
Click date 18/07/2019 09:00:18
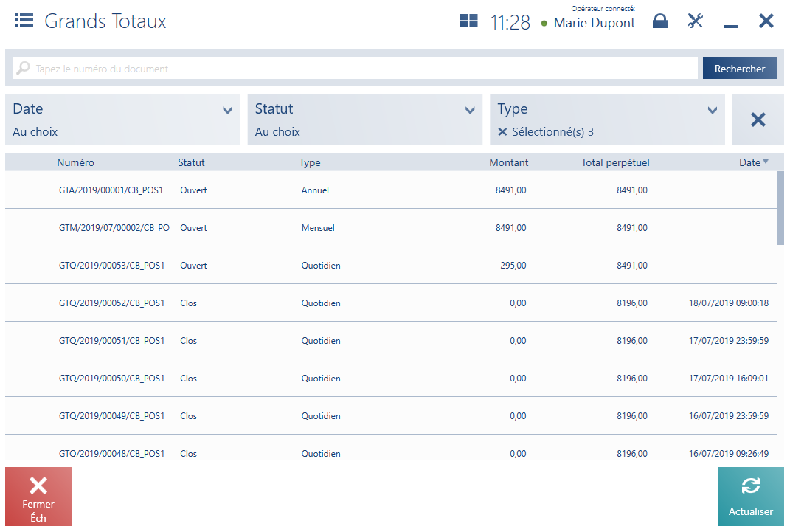729,303
